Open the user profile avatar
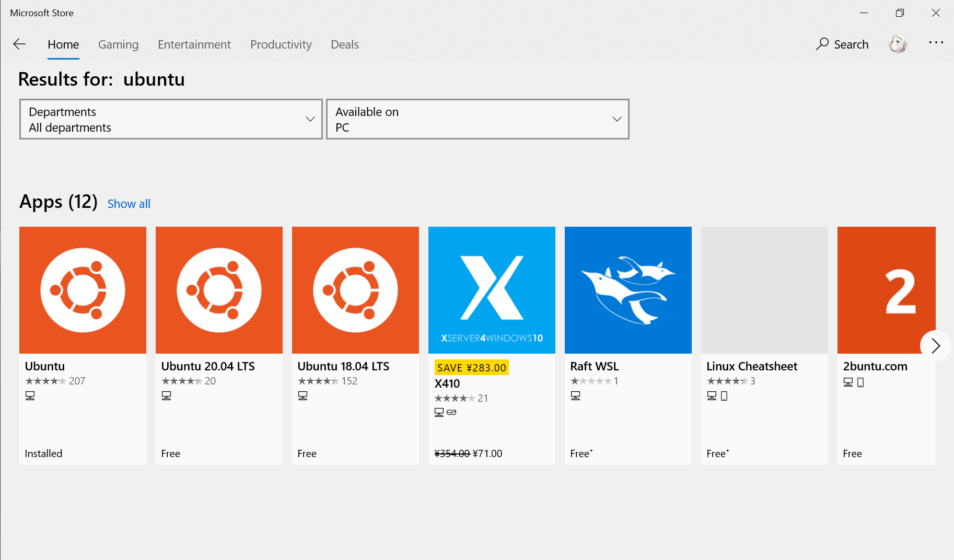 (898, 44)
